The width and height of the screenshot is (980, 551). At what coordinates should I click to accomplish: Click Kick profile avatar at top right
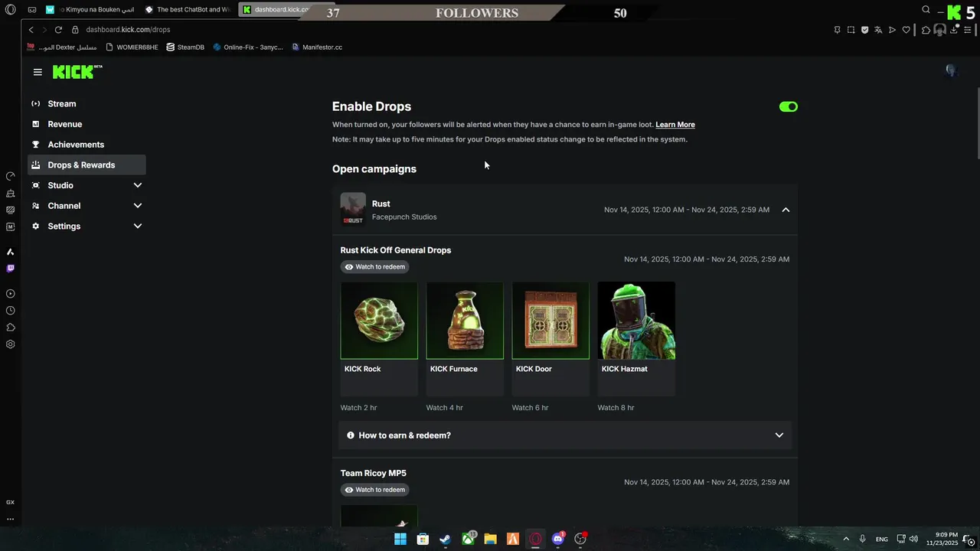(x=951, y=71)
